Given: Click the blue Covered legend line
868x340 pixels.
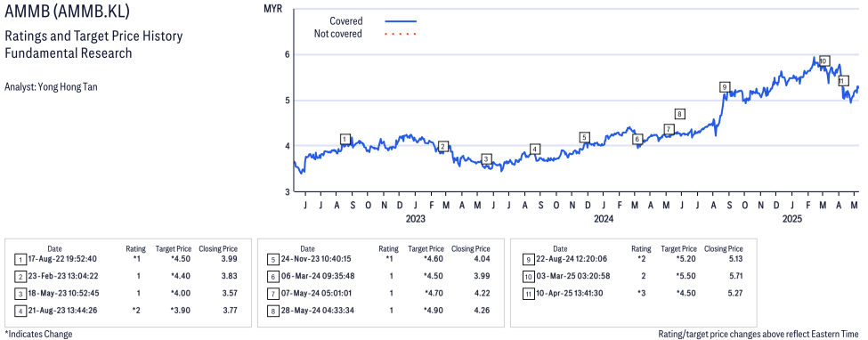Looking at the screenshot, I should point(400,21).
